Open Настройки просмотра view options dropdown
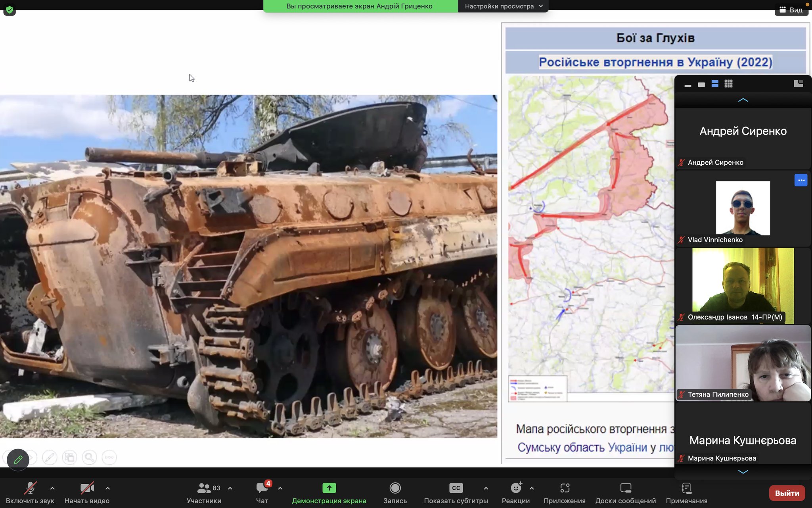This screenshot has width=812, height=508. [503, 6]
